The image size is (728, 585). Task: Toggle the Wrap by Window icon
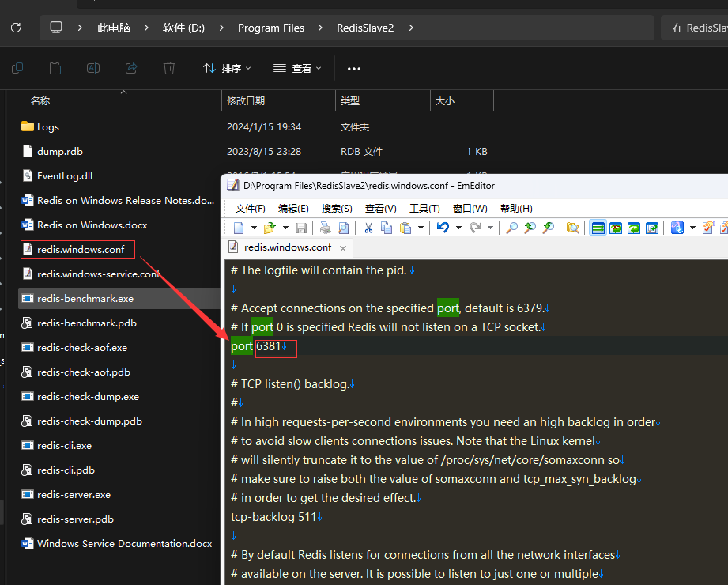click(634, 228)
